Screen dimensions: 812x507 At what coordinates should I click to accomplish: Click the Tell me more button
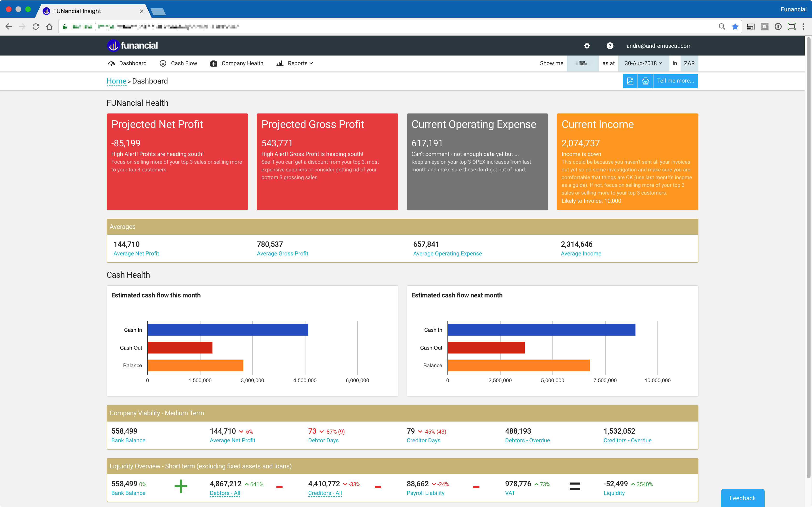click(675, 81)
